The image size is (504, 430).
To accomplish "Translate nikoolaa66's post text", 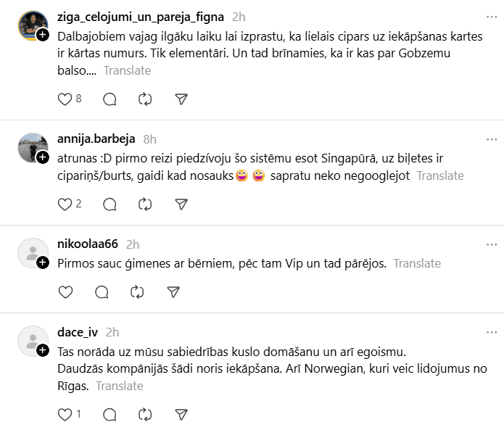I will click(416, 263).
